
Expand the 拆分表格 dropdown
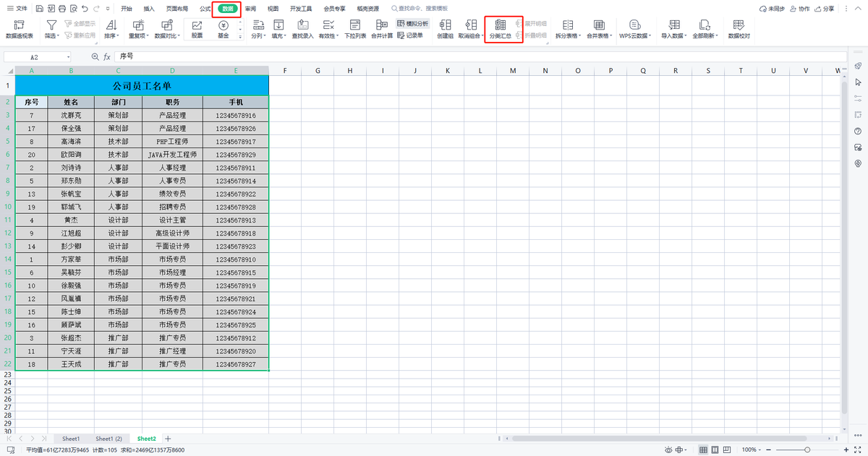pos(580,36)
